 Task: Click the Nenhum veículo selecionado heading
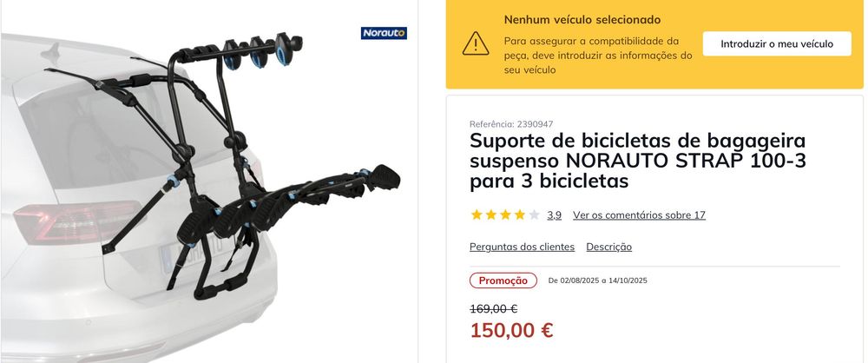click(582, 20)
